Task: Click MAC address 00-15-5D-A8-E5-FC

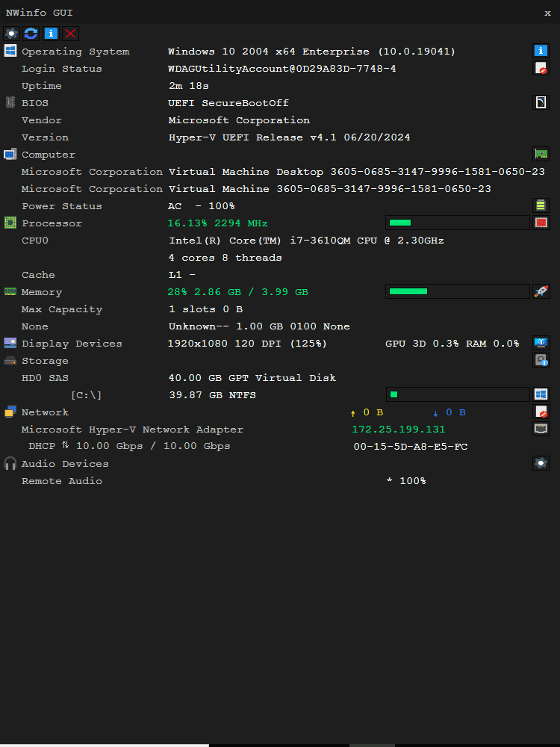Action: tap(411, 447)
